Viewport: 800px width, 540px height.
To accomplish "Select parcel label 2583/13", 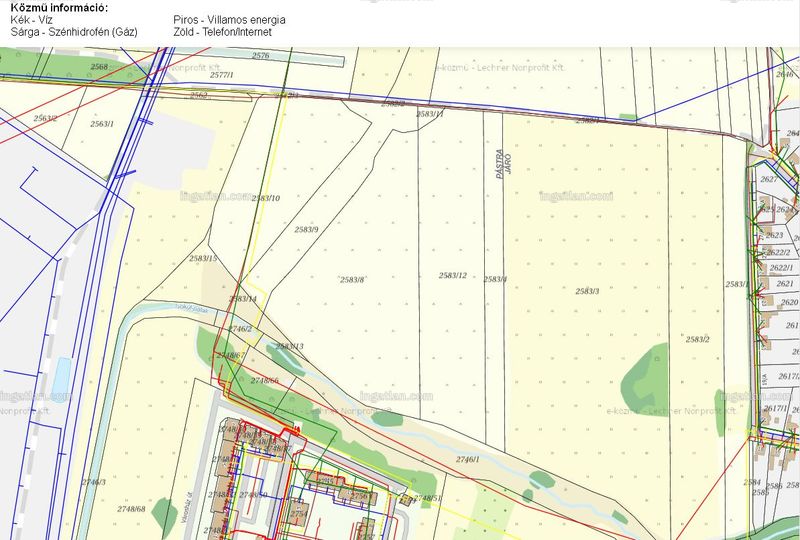I will tap(289, 347).
